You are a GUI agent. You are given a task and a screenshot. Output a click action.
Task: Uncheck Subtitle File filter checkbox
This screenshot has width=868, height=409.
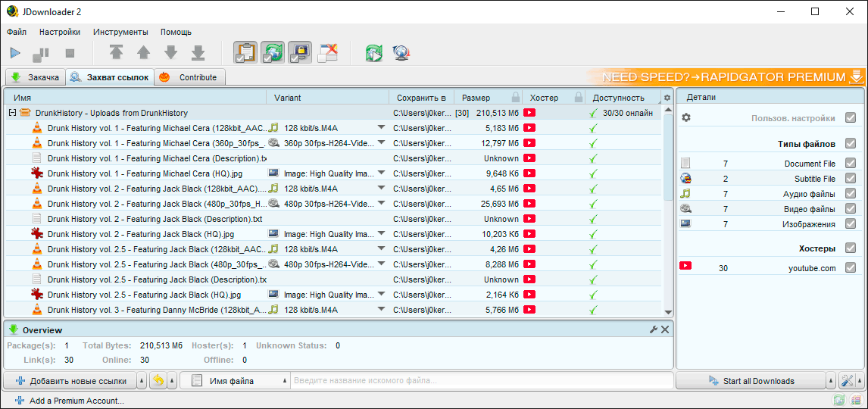point(851,179)
